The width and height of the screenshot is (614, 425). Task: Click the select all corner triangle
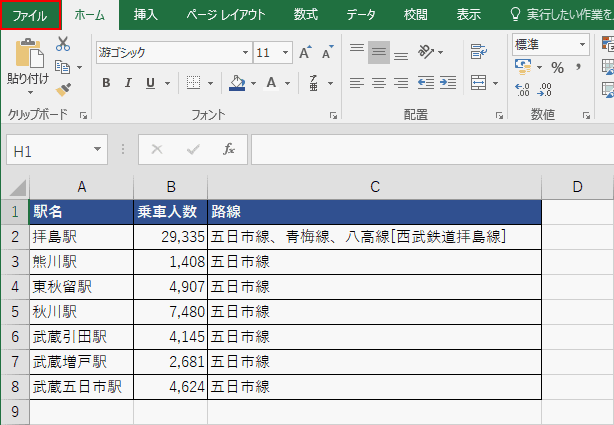pos(17,188)
